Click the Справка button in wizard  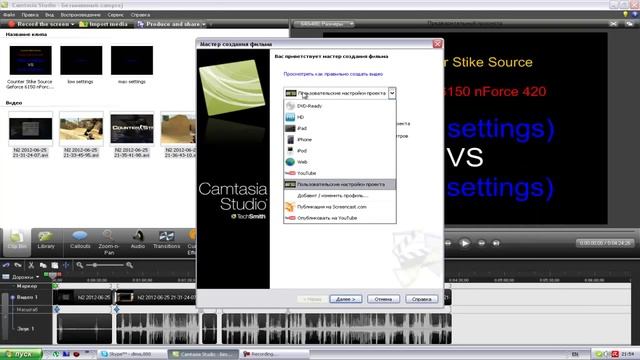422,299
